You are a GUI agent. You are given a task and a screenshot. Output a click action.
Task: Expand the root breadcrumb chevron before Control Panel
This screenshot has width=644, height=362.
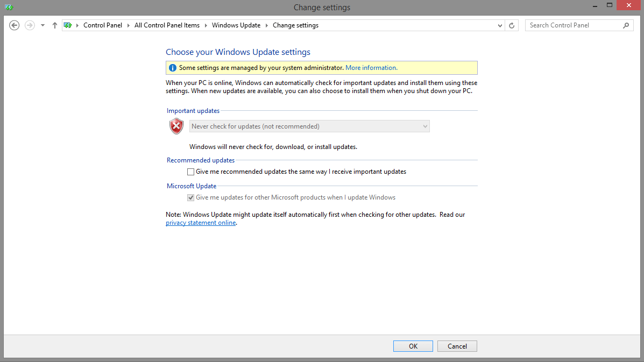point(77,25)
